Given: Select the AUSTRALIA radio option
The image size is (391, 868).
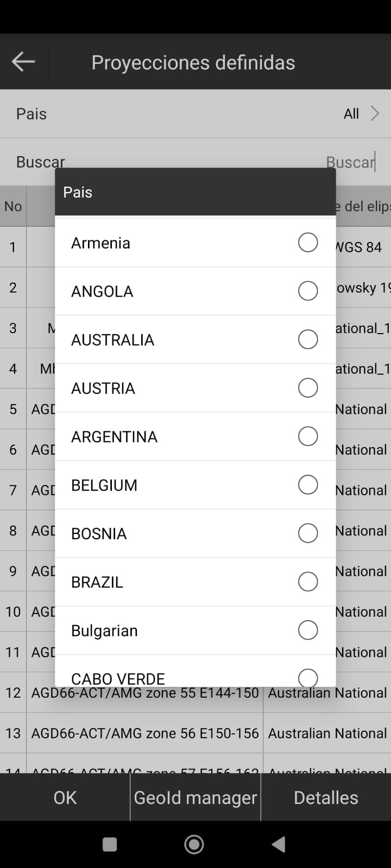Looking at the screenshot, I should 308,340.
